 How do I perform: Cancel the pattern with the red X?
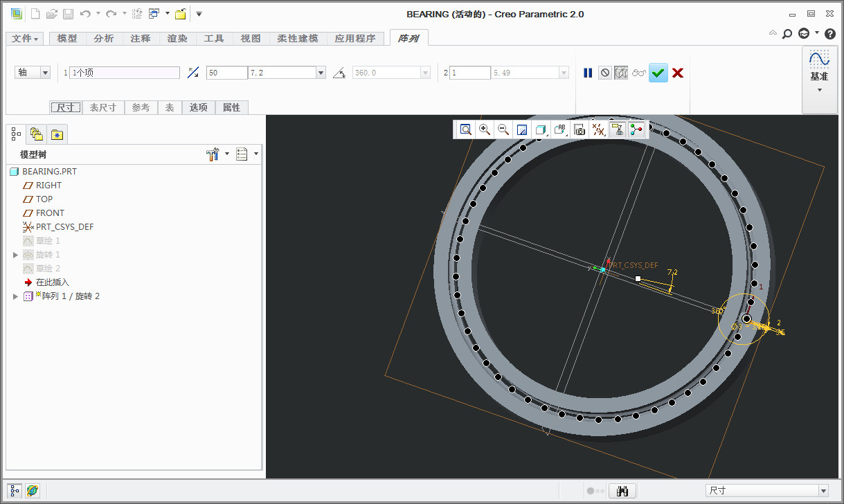678,73
